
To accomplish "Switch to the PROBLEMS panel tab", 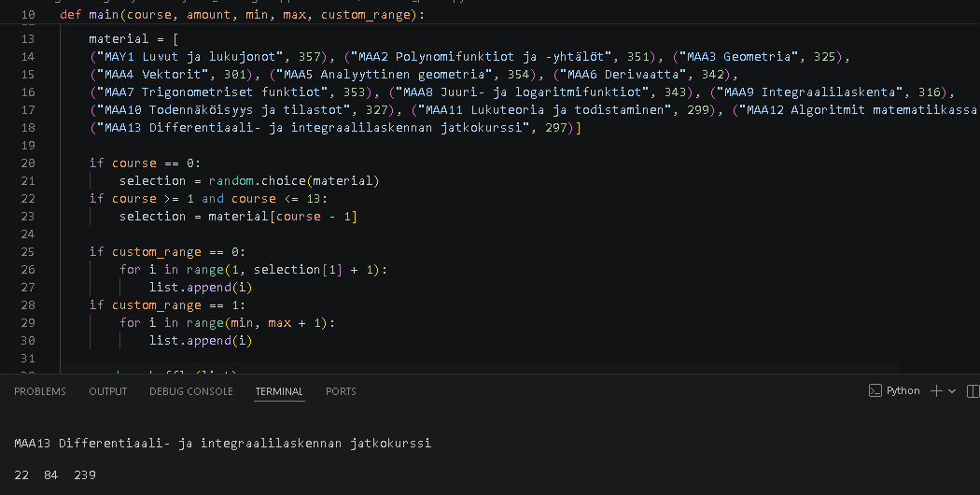I will (40, 391).
